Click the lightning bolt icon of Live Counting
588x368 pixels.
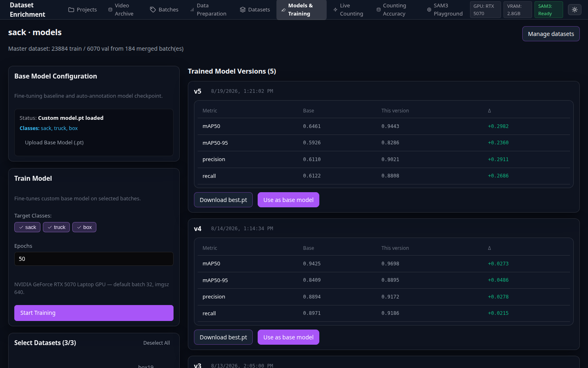point(335,9)
